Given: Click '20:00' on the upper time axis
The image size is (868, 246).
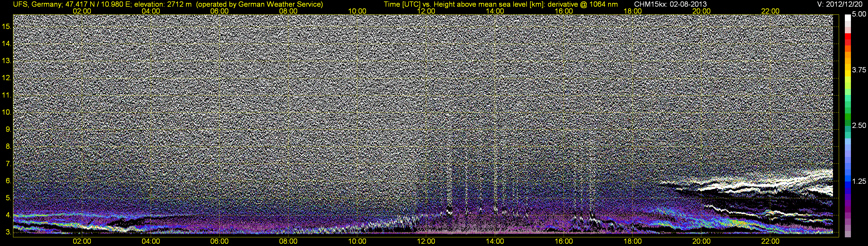Looking at the screenshot, I should [x=702, y=11].
